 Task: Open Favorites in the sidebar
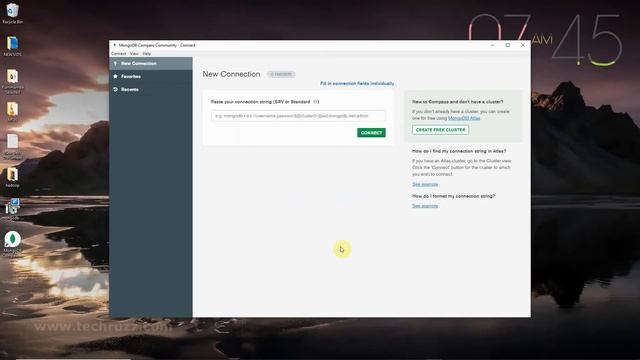pyautogui.click(x=151, y=76)
